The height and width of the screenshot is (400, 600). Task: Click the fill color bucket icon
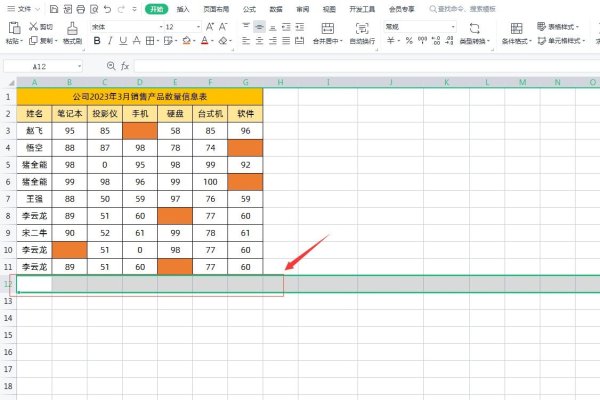pyautogui.click(x=186, y=41)
